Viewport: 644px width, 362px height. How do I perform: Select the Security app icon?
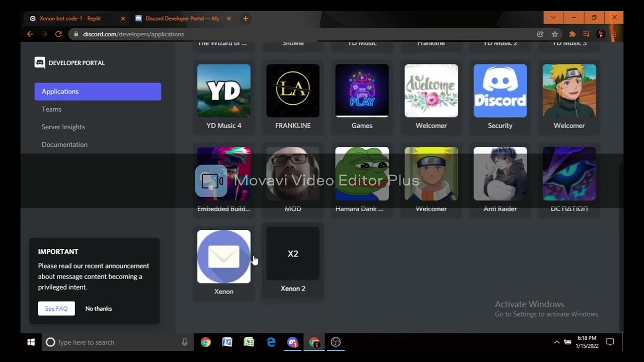click(500, 90)
